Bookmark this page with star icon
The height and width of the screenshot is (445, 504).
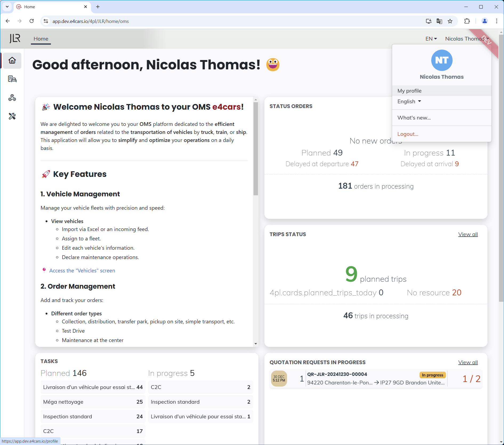coord(450,21)
